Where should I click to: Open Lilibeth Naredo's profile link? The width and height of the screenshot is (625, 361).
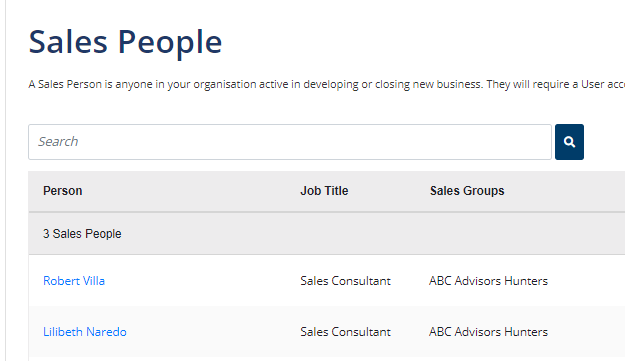click(x=85, y=332)
